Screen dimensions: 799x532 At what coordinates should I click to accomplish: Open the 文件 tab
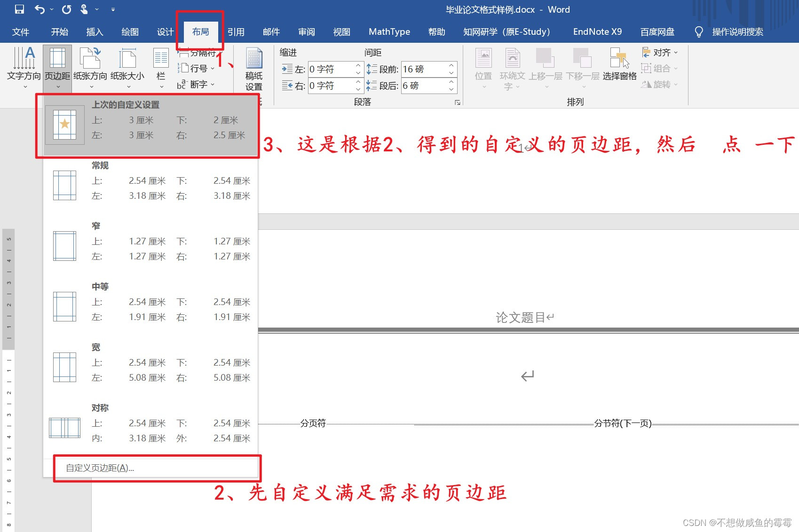coord(21,32)
